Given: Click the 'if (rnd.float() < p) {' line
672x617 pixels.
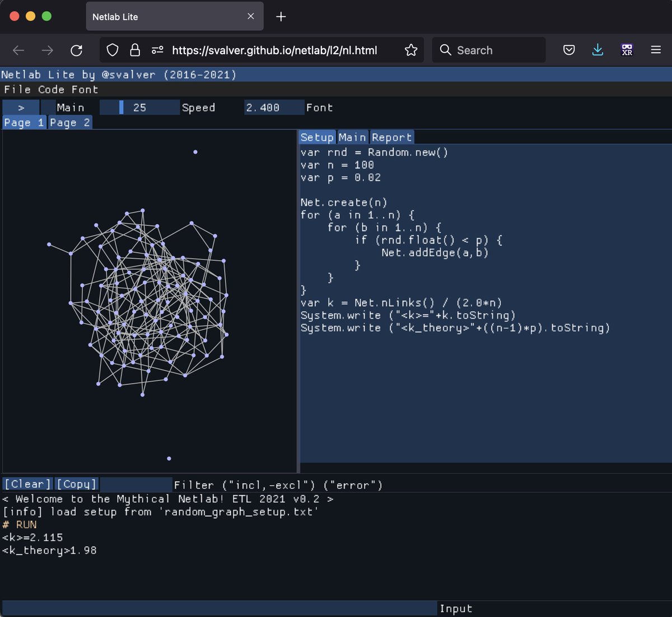Looking at the screenshot, I should click(428, 240).
